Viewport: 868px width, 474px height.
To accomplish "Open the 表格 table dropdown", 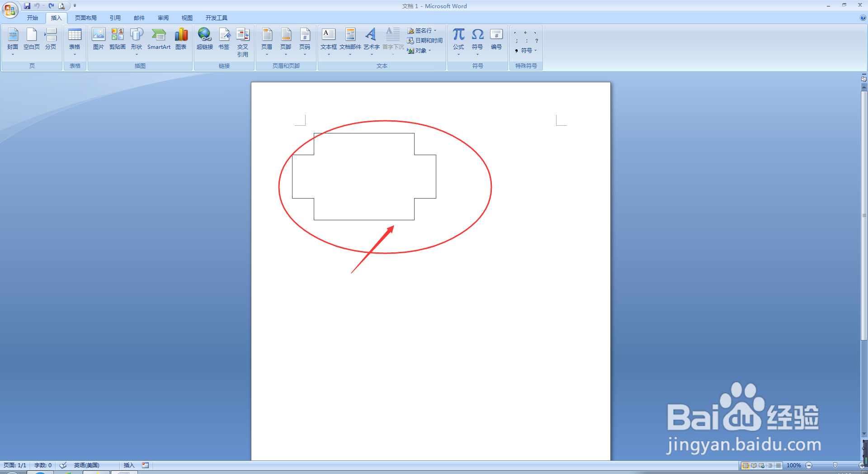I will coord(75,42).
